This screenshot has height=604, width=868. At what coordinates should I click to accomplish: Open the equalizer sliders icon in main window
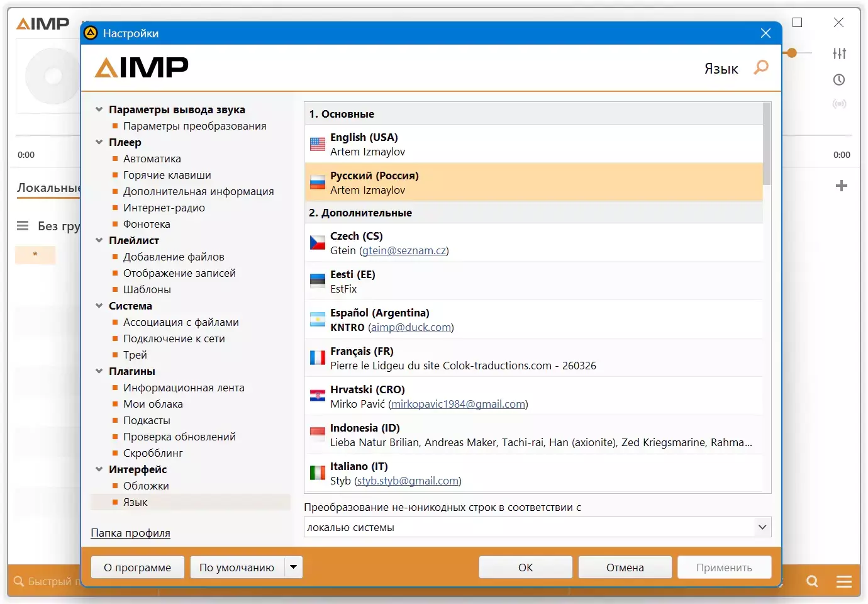click(x=839, y=53)
